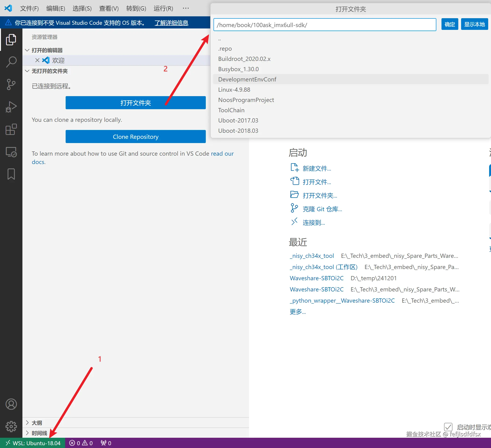
Task: Open the 运行(R) menu
Action: tap(163, 9)
